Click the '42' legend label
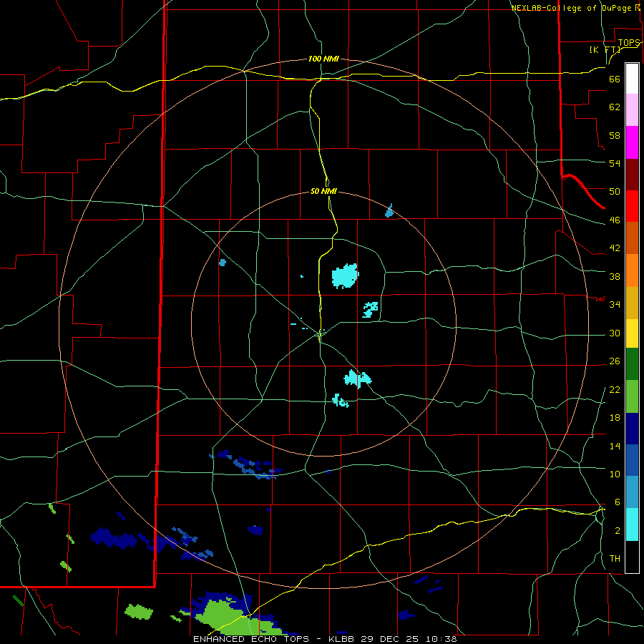The width and height of the screenshot is (644, 644). 615,248
